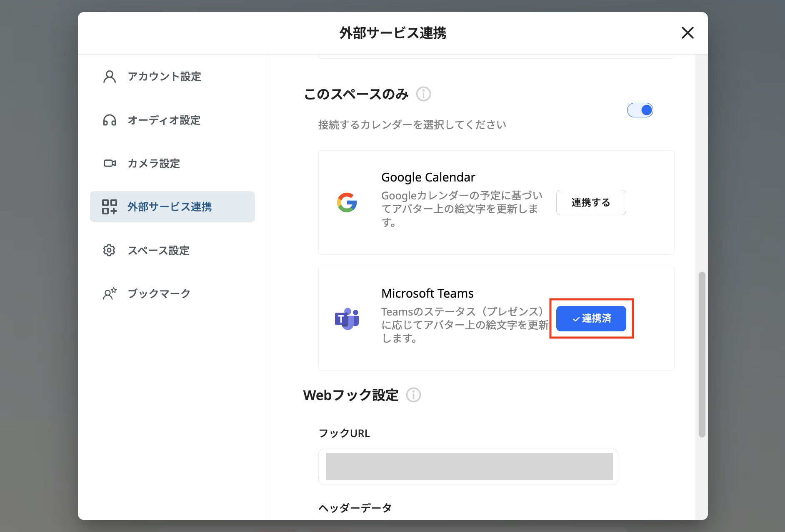Open アカウント設定 in the sidebar

pos(172,77)
